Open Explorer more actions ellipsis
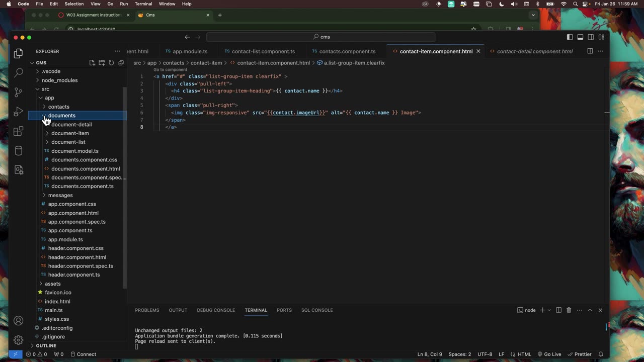 (x=117, y=51)
